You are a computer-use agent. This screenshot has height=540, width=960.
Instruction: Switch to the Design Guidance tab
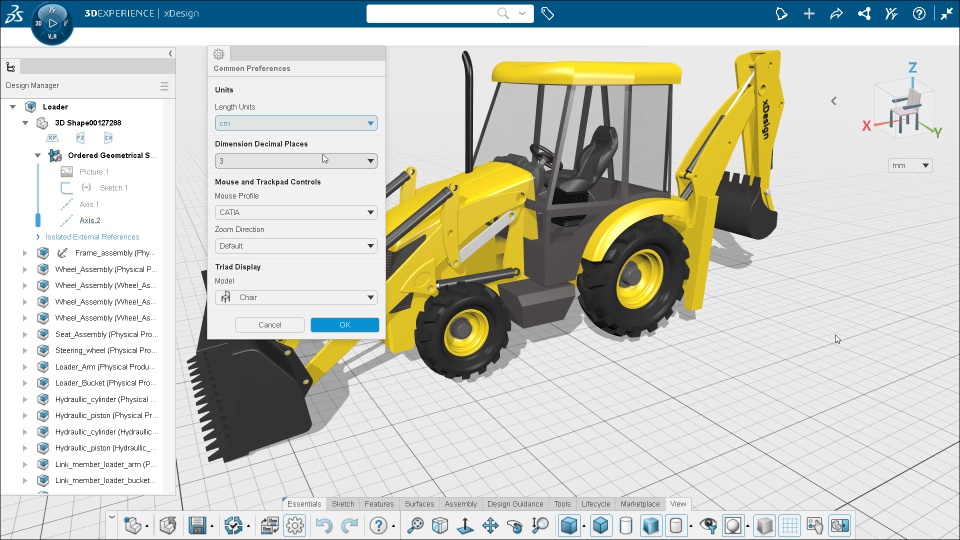pyautogui.click(x=515, y=504)
